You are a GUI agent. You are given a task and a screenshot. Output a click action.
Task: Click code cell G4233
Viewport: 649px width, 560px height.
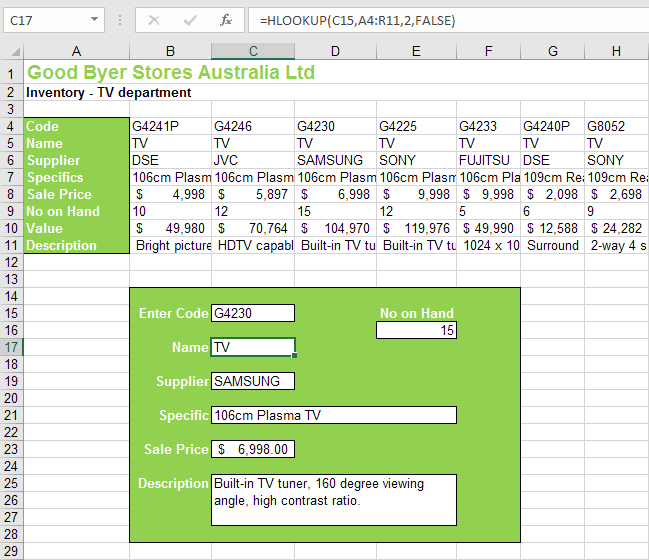tap(488, 126)
